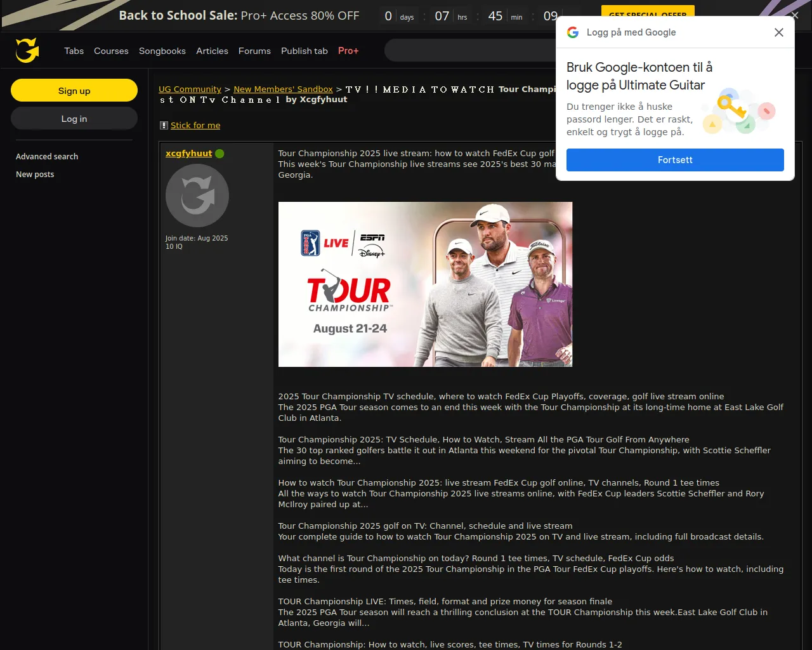Viewport: 812px width, 650px height.
Task: Click the Stick for me pin icon
Action: click(164, 126)
